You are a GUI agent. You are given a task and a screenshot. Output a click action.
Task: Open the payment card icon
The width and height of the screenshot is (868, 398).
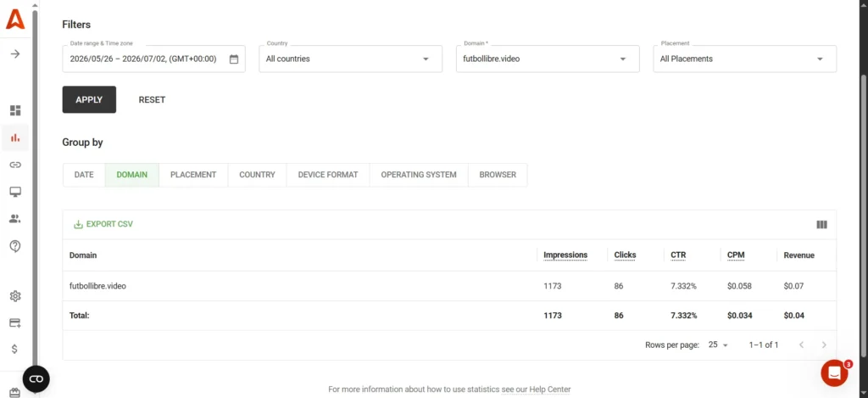15,322
